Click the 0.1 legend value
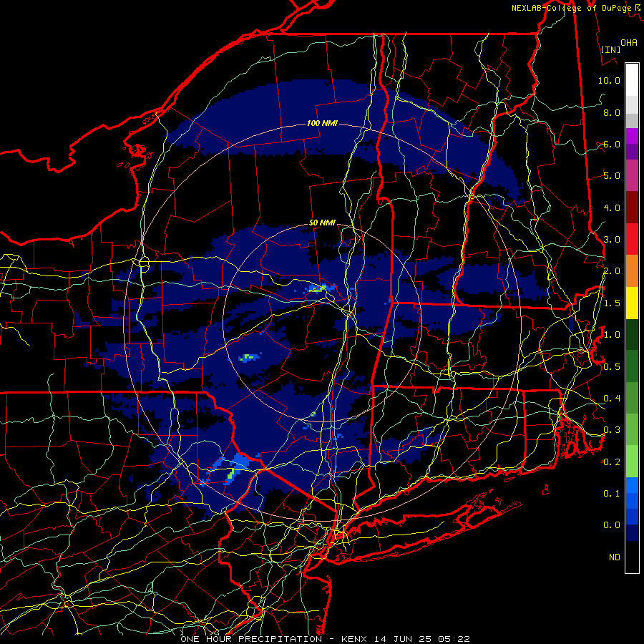Image resolution: width=644 pixels, height=644 pixels. [x=612, y=493]
